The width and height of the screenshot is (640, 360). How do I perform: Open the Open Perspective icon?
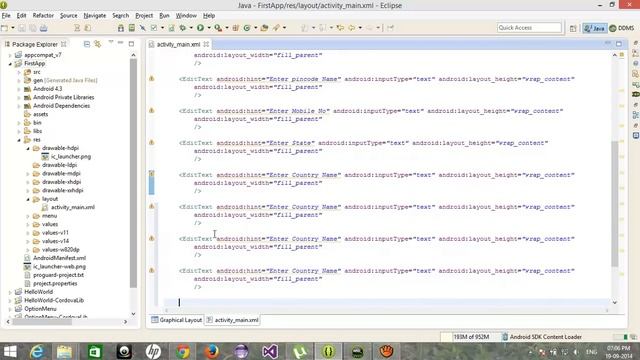pos(573,28)
